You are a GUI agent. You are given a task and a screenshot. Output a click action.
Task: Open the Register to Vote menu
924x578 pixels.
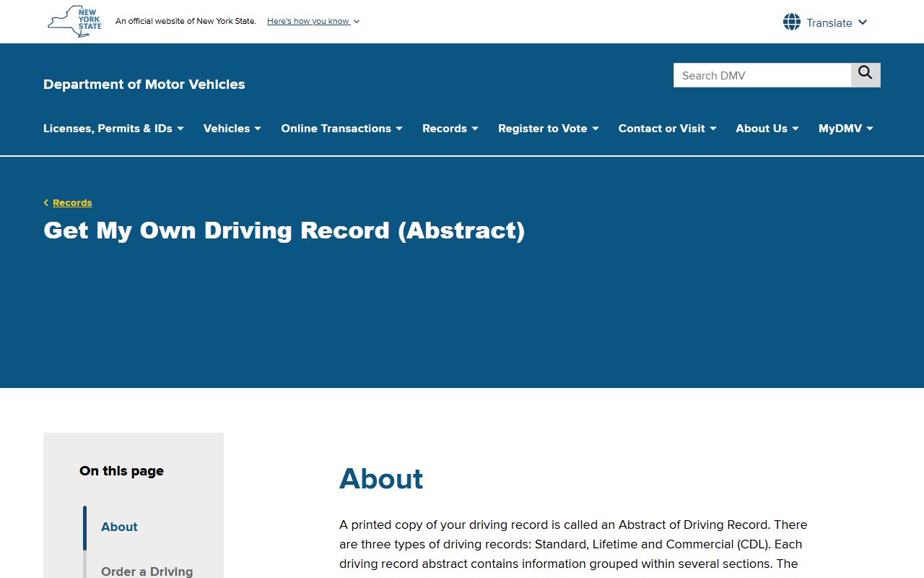[x=549, y=129]
